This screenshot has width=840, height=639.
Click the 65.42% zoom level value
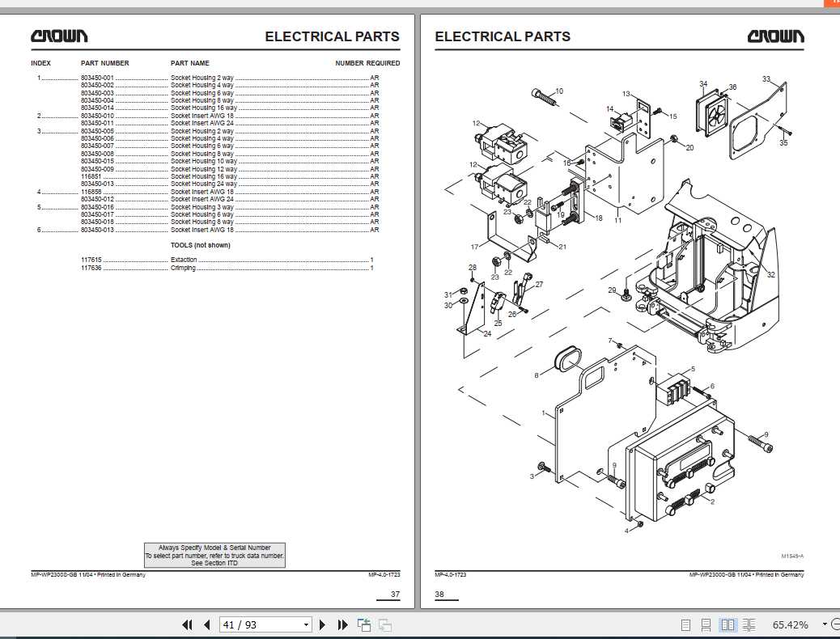[790, 624]
